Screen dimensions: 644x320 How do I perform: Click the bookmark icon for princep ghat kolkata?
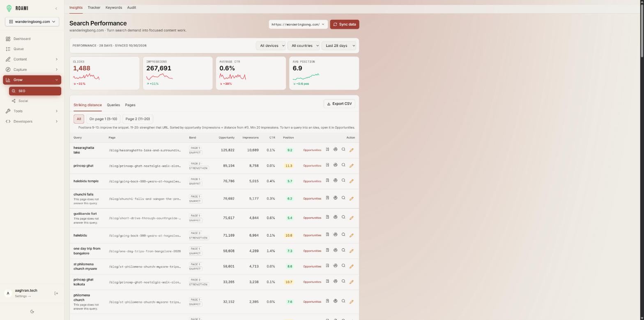(327, 281)
